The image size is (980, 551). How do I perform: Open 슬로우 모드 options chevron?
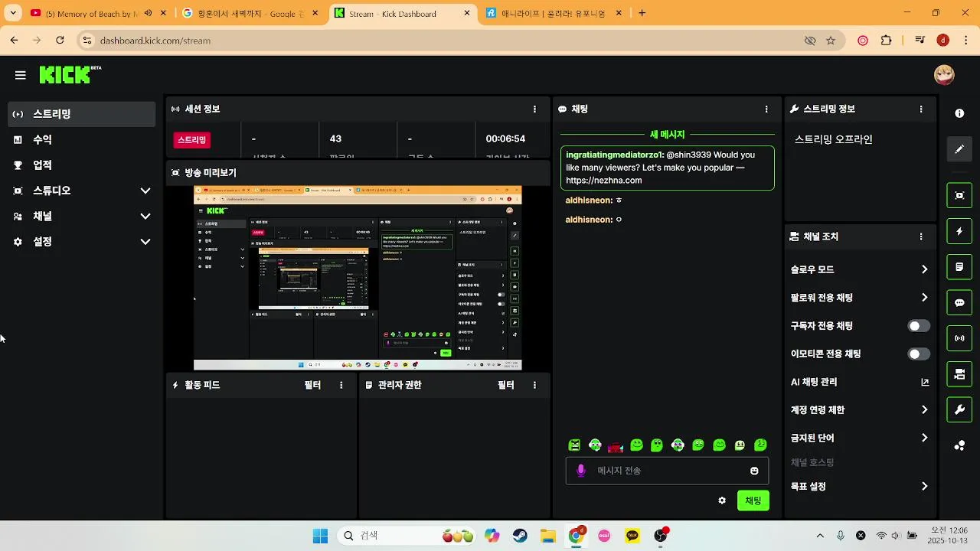(924, 269)
